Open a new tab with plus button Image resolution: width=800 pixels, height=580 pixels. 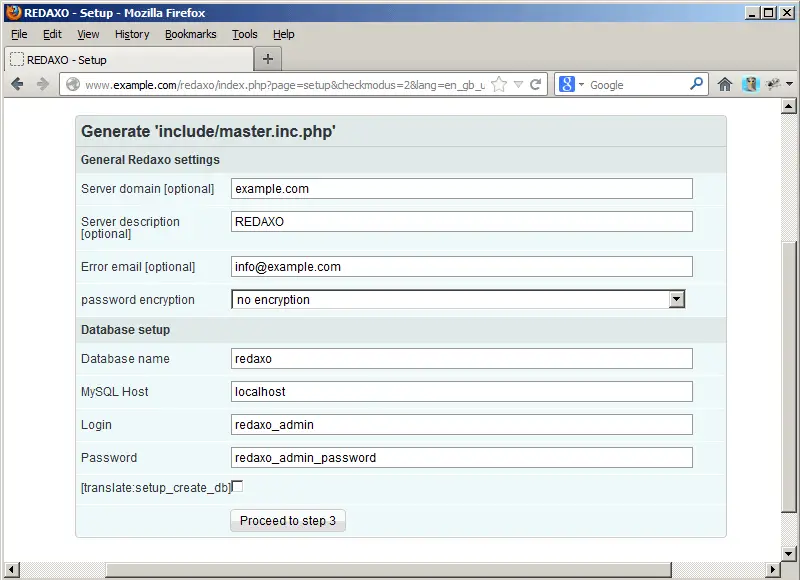pyautogui.click(x=268, y=59)
